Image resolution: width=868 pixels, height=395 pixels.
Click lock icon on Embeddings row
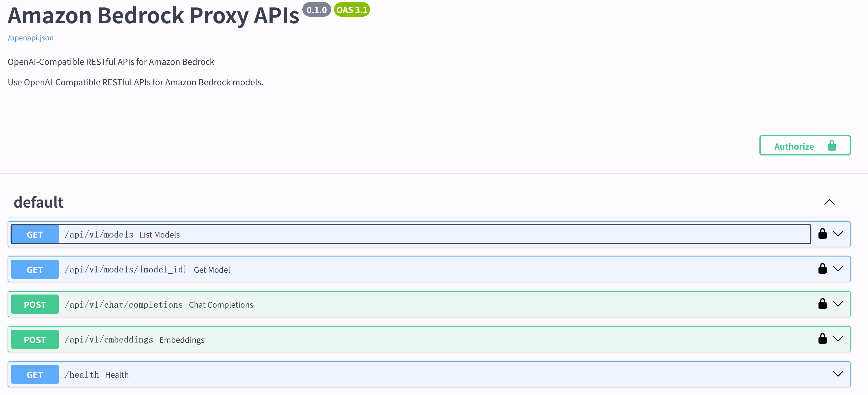click(822, 339)
